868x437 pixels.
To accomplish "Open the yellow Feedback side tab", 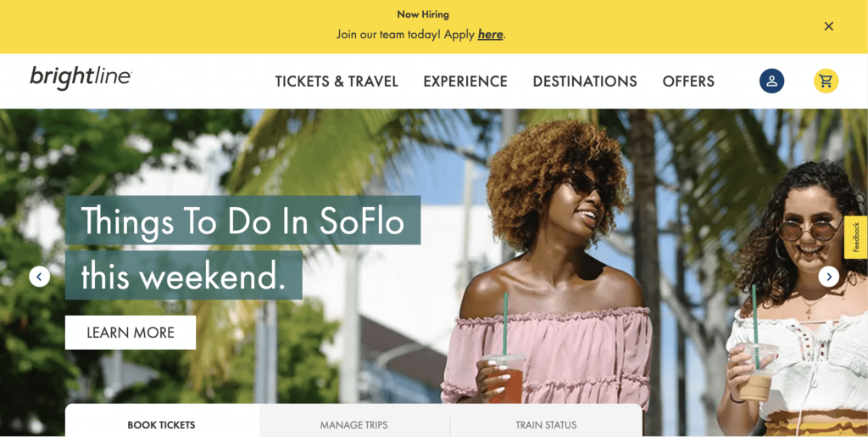I will (x=856, y=237).
